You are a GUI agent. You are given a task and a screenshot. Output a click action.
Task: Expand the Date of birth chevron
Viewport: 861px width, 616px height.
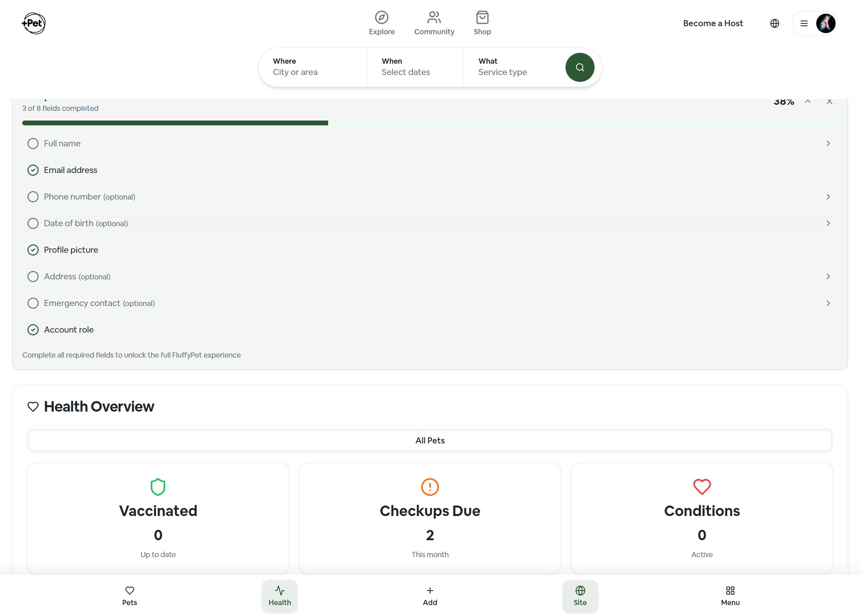(x=828, y=223)
